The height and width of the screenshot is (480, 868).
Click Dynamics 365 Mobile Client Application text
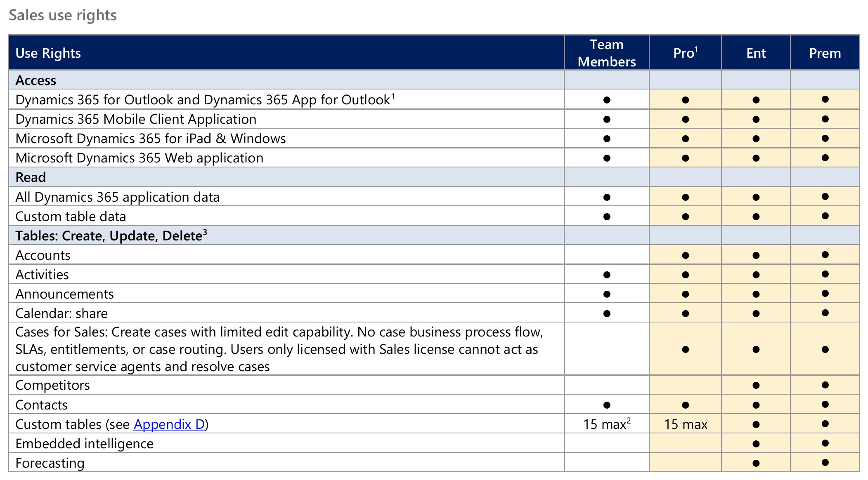click(x=136, y=119)
